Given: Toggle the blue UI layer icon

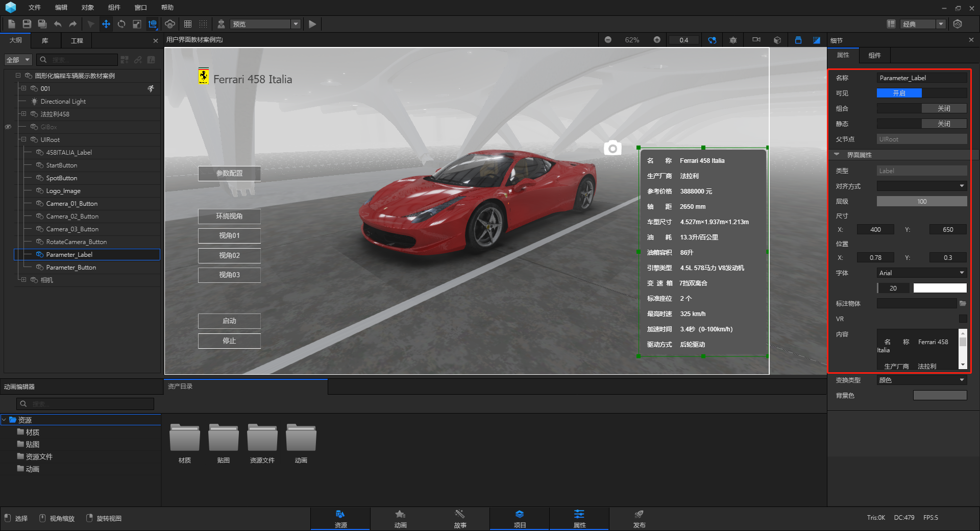Looking at the screenshot, I should click(x=798, y=40).
